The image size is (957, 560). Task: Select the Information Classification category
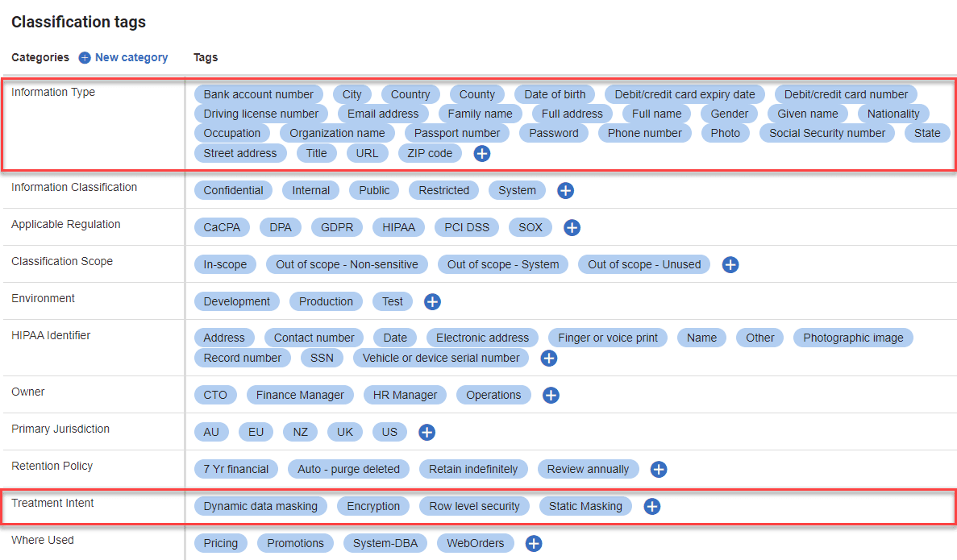[74, 187]
